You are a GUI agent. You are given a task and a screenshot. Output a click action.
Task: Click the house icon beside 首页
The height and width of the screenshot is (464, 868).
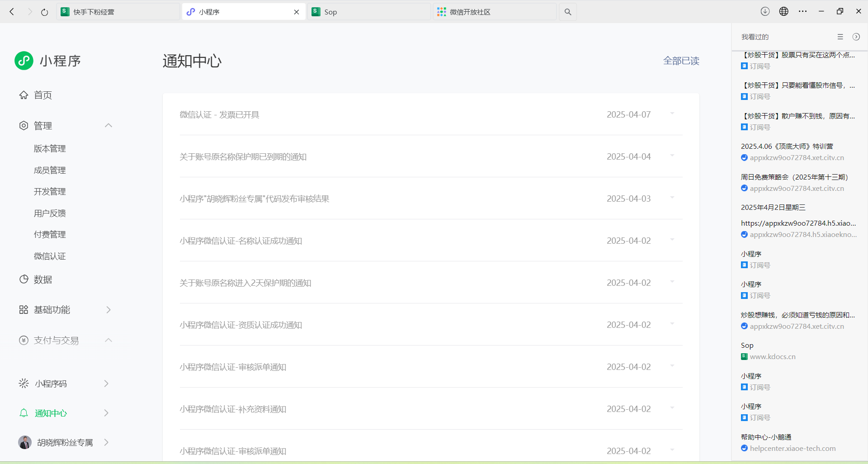(x=24, y=95)
